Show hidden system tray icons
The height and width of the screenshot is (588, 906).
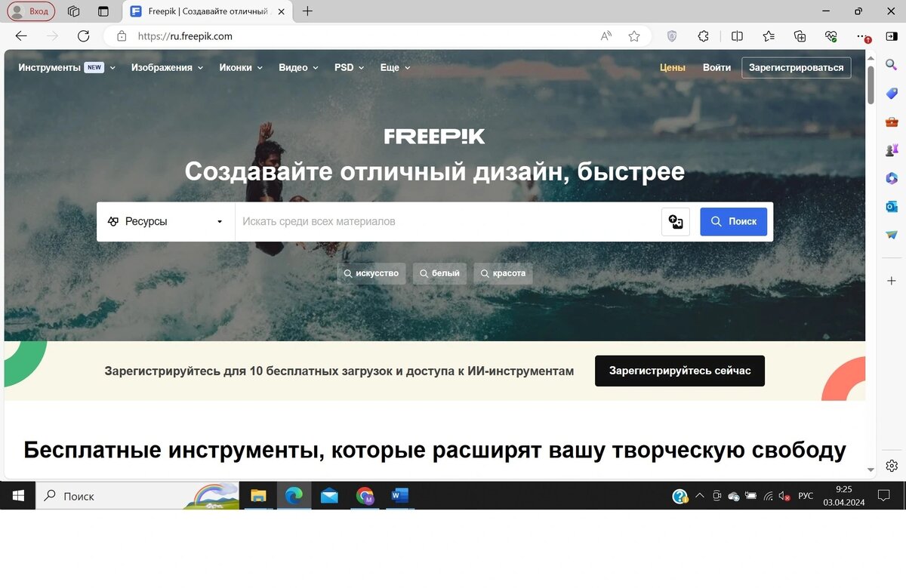pyautogui.click(x=699, y=496)
